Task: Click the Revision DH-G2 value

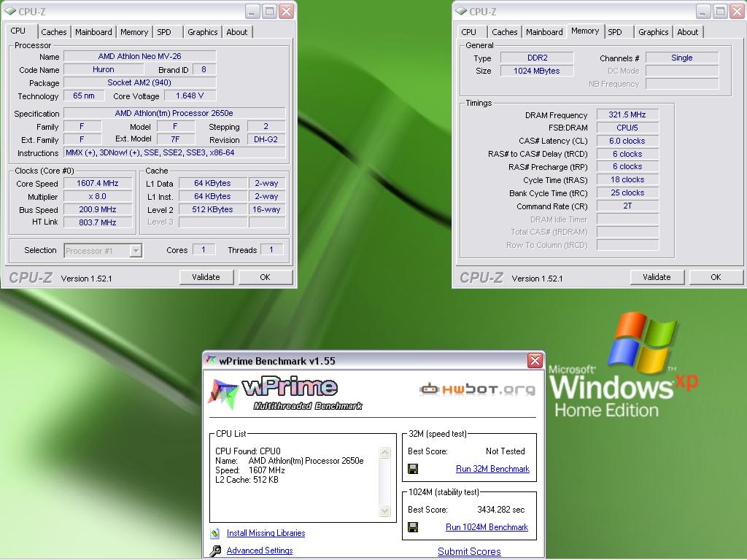Action: 266,139
